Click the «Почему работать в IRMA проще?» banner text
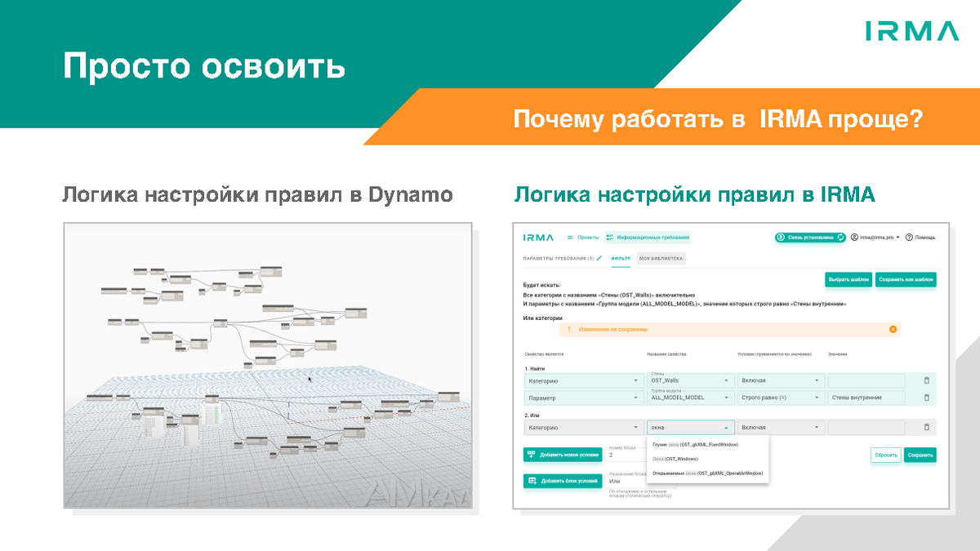980x551 pixels. [718, 120]
